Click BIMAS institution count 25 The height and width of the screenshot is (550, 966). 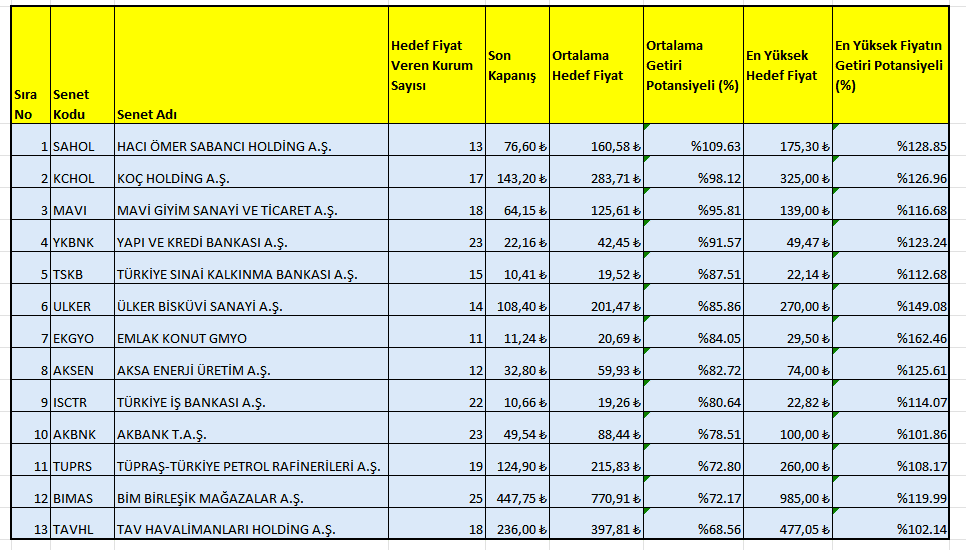tap(437, 492)
